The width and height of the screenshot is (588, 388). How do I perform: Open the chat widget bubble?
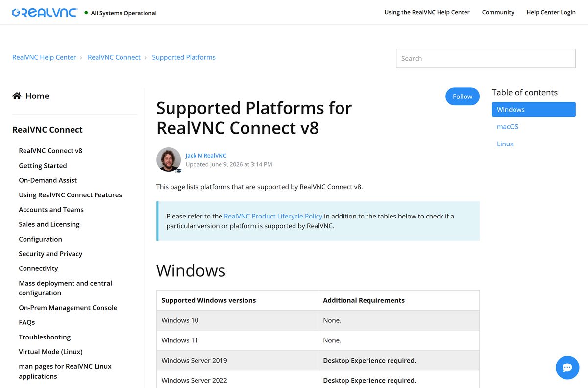click(567, 367)
